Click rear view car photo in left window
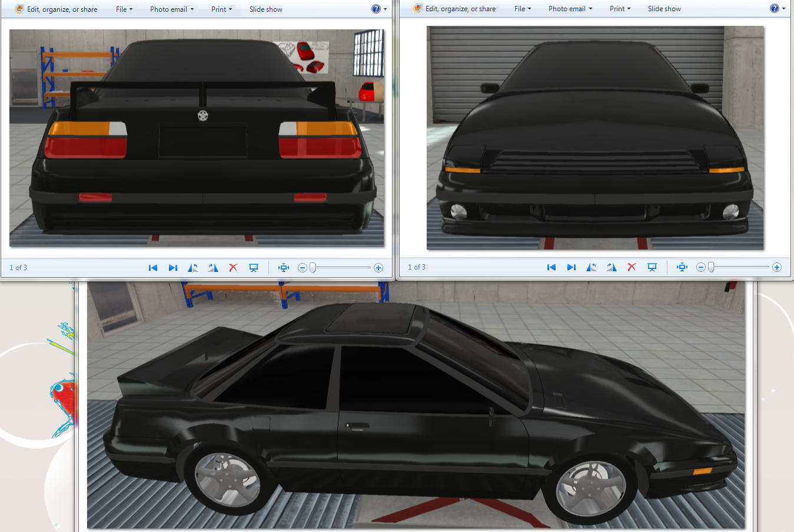This screenshot has height=532, width=794. point(197,138)
